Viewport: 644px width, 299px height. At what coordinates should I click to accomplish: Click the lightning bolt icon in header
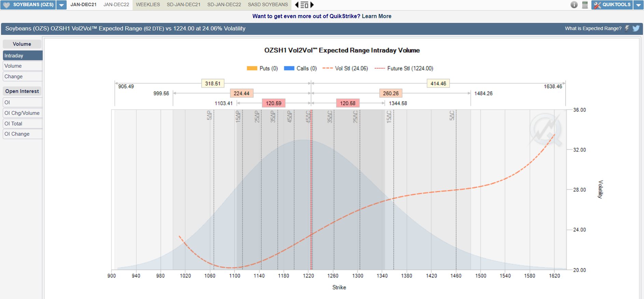coord(627,28)
